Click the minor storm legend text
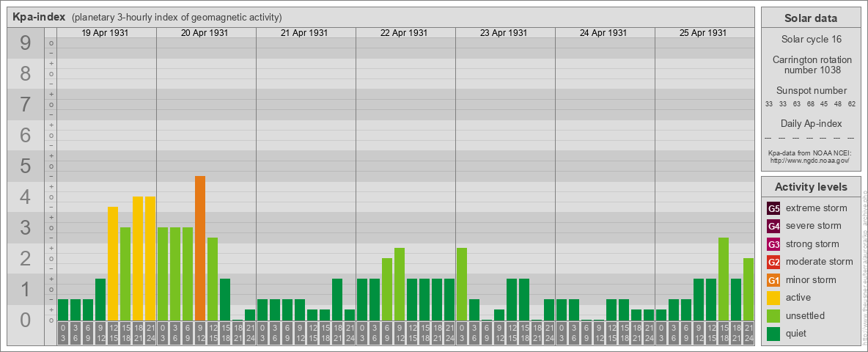 (811, 280)
